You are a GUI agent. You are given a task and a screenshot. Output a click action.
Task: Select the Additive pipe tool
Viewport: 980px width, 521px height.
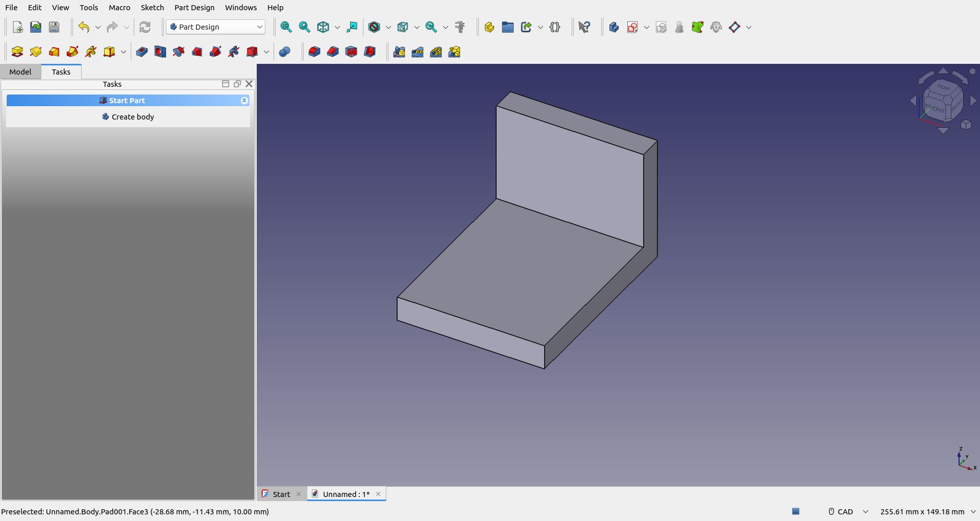point(72,52)
